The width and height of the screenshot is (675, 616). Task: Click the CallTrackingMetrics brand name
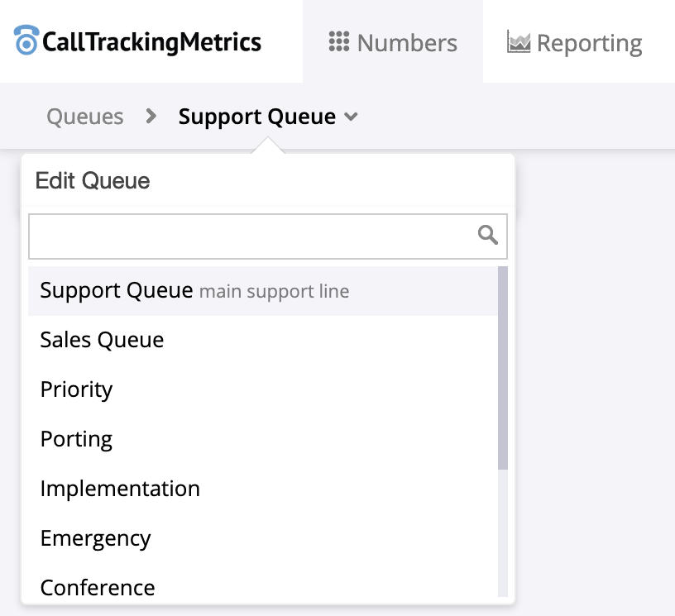tap(151, 41)
